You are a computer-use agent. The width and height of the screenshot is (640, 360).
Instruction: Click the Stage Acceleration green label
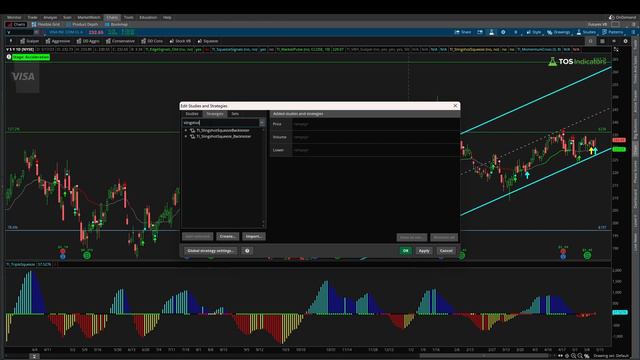point(31,57)
